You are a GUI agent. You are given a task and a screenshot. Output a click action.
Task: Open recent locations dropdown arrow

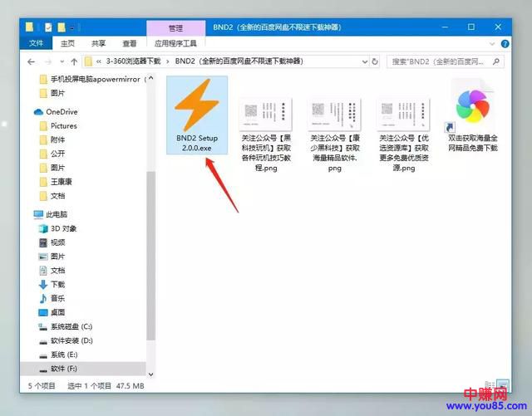click(62, 61)
